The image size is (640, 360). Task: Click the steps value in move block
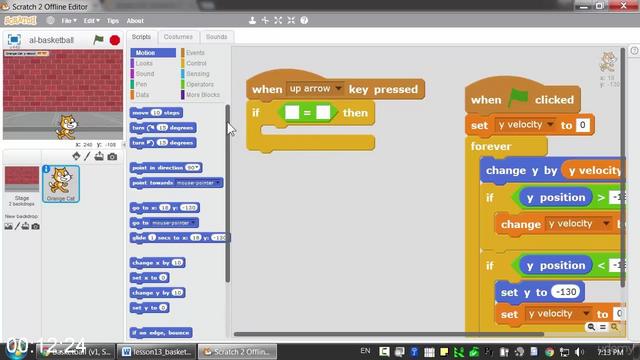(x=156, y=113)
